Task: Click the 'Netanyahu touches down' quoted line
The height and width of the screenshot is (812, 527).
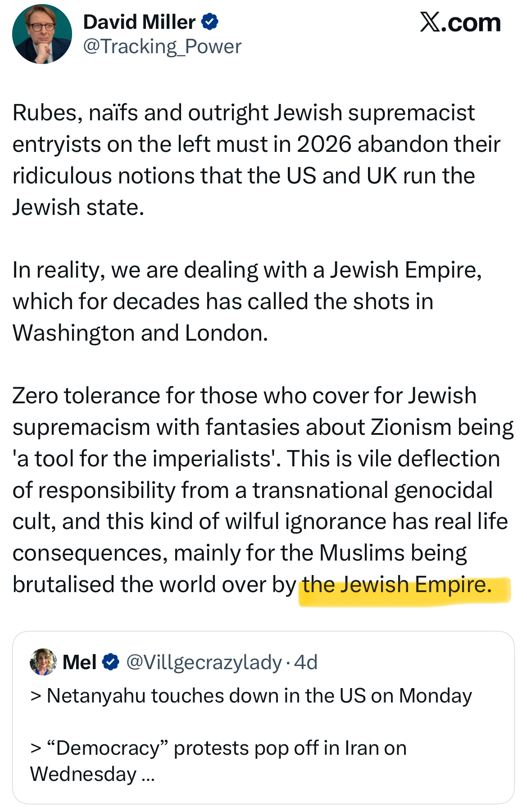Action: click(x=251, y=695)
